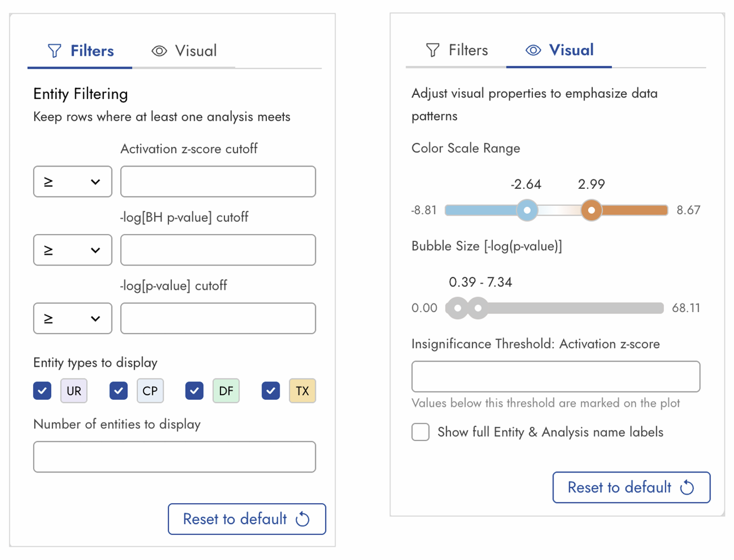Screen dimensions: 734x560
Task: Click the DF entity type badge
Action: click(226, 391)
